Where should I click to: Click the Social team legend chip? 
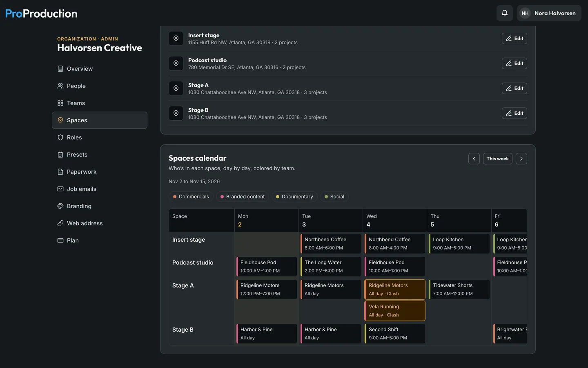(x=334, y=197)
